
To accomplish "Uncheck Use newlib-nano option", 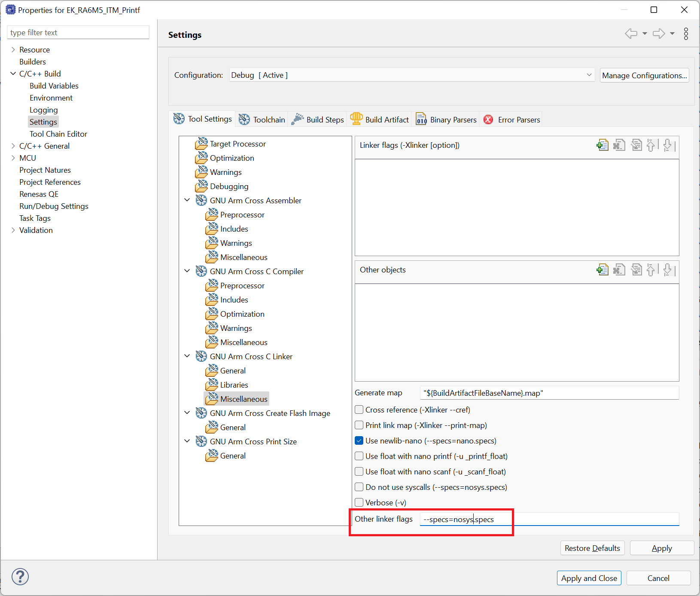I will click(359, 440).
